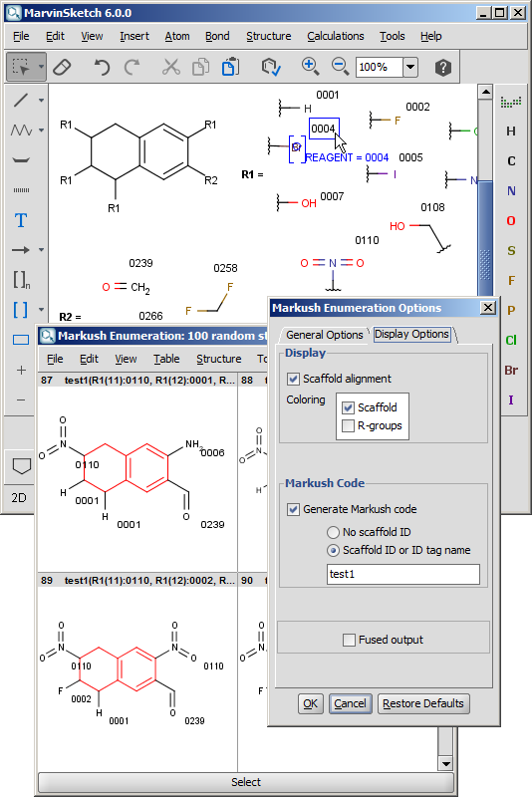Pick the Chlorine atom button
Screen dimensions: 532x797
pos(511,340)
